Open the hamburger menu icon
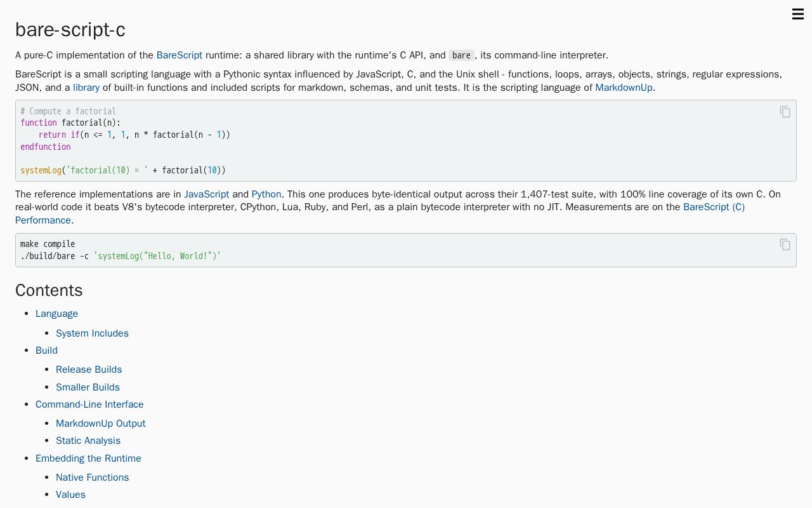This screenshot has width=812, height=508. click(x=798, y=14)
